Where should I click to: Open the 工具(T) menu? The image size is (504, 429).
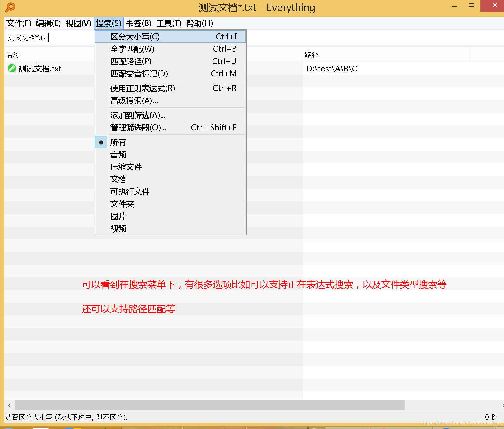point(169,23)
